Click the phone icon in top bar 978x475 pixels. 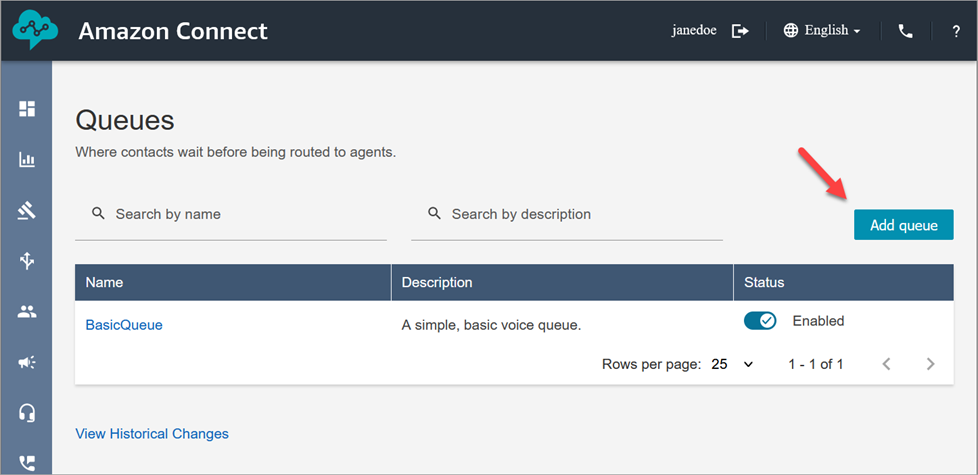pyautogui.click(x=906, y=31)
